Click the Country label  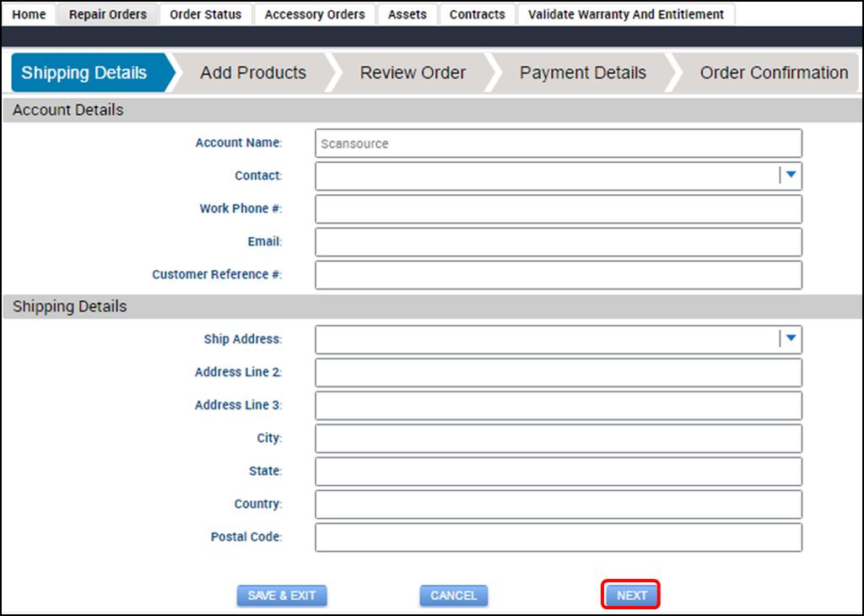[x=258, y=504]
